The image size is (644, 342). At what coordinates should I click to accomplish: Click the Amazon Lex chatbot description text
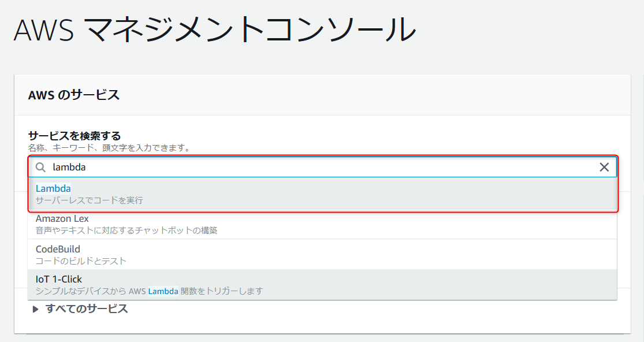[x=126, y=231]
